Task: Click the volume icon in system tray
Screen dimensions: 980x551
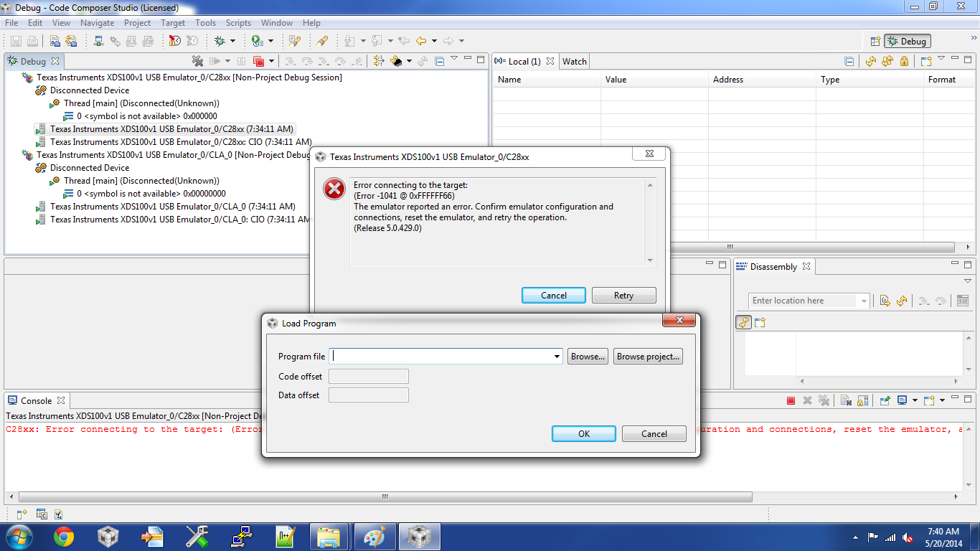Action: pos(908,537)
